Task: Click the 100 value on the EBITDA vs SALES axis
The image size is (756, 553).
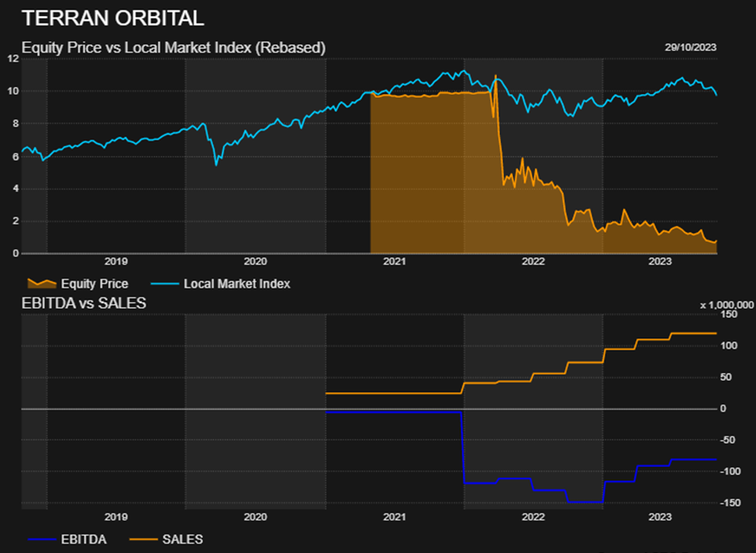Action: point(729,346)
